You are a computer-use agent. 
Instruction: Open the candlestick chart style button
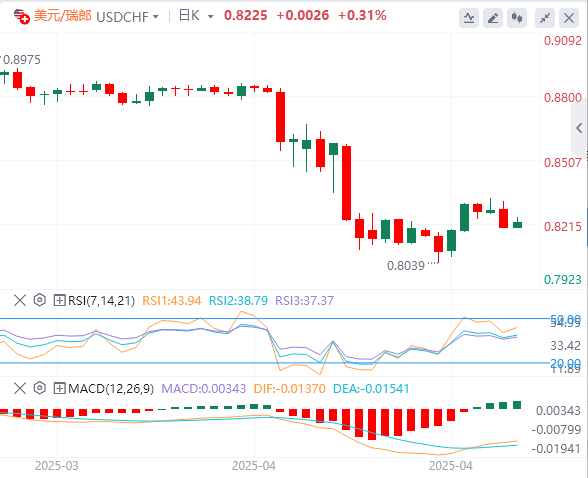[x=517, y=18]
